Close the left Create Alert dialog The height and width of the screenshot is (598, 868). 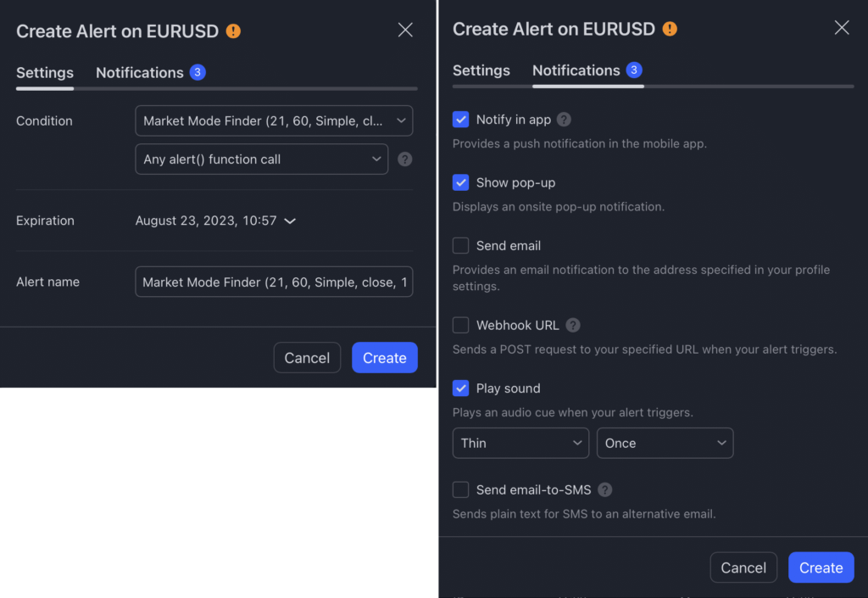point(405,31)
